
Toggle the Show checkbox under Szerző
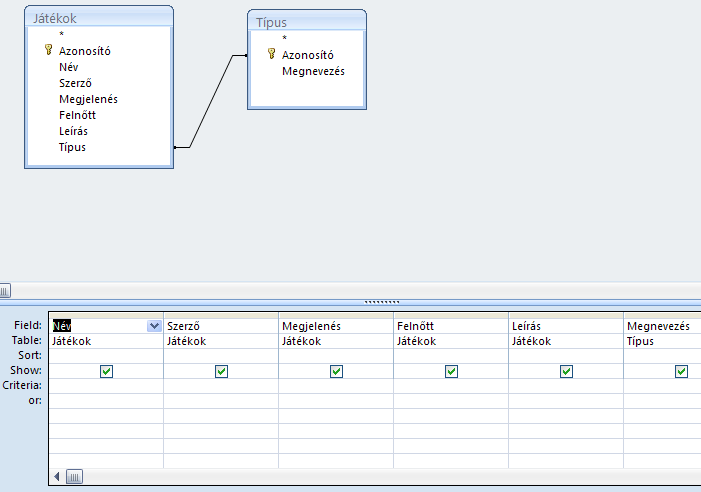point(221,371)
